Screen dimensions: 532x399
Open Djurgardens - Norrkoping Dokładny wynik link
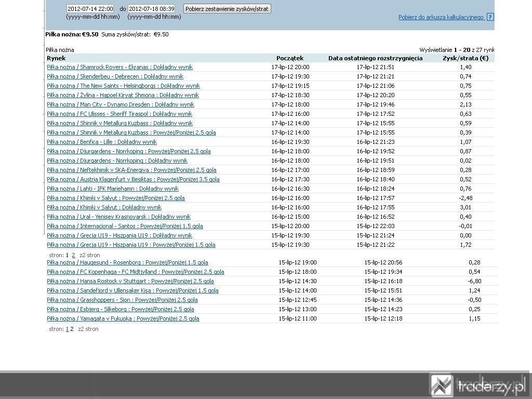click(x=117, y=161)
